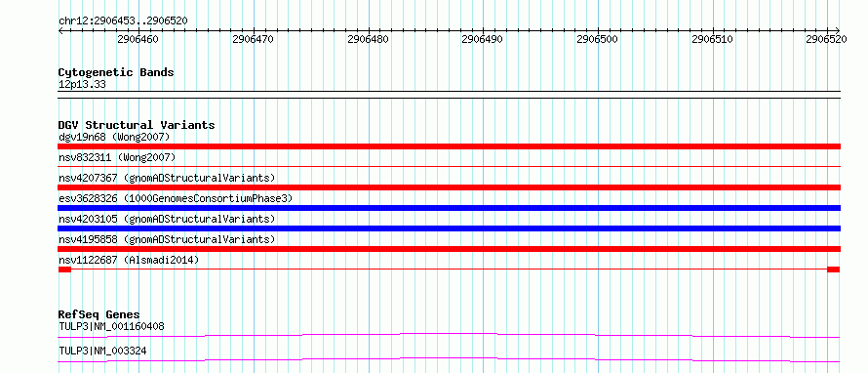Click the blue bar under nsv4203105
Image resolution: width=868 pixels, height=373 pixels.
pyautogui.click(x=449, y=228)
